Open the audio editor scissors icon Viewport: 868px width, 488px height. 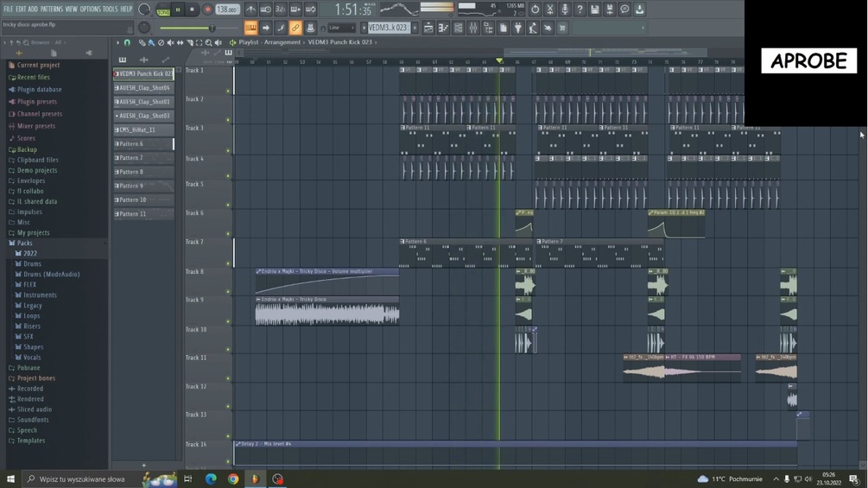point(549,10)
